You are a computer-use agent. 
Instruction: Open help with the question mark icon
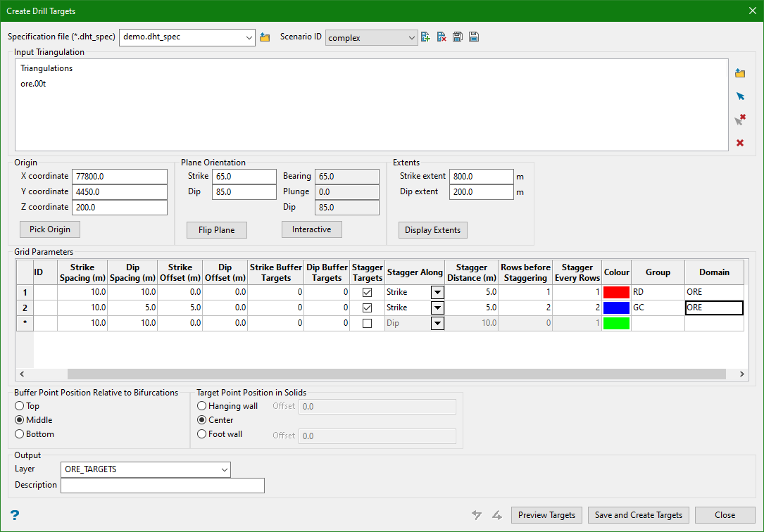15,515
